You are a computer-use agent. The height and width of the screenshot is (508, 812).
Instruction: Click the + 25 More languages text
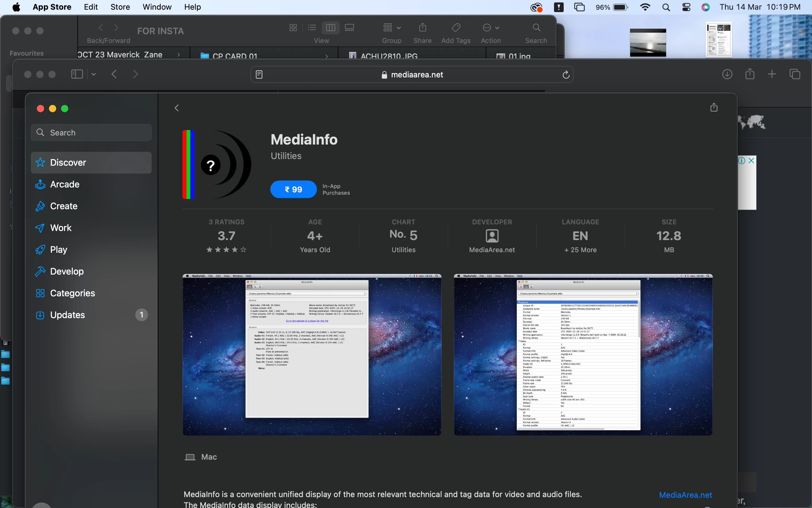coord(581,250)
